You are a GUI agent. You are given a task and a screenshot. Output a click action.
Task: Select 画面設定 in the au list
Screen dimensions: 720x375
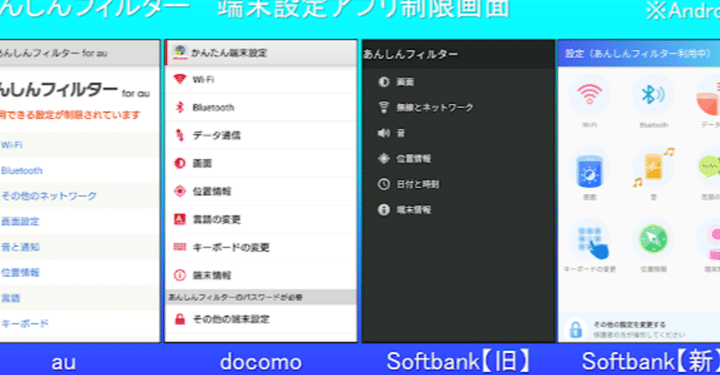click(20, 221)
